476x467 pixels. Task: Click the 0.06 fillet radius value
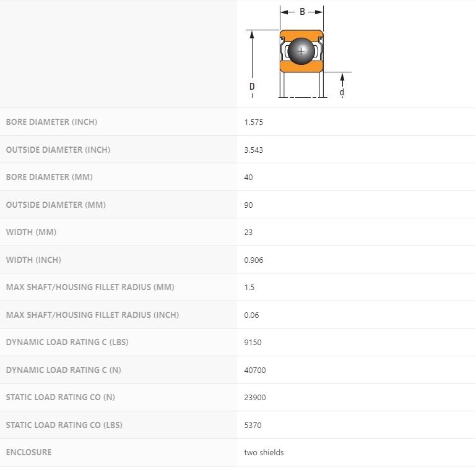pyautogui.click(x=251, y=315)
